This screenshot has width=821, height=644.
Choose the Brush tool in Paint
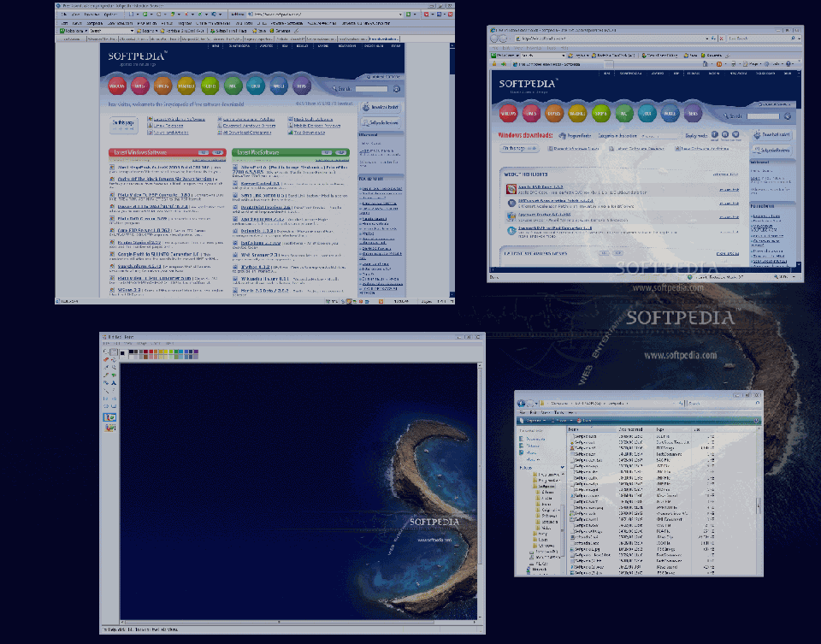[114, 375]
